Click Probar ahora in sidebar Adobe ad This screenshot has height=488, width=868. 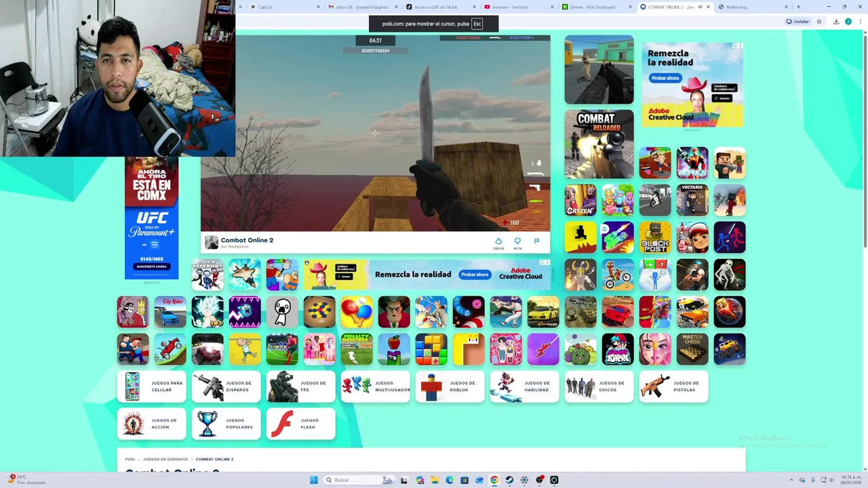pyautogui.click(x=665, y=78)
